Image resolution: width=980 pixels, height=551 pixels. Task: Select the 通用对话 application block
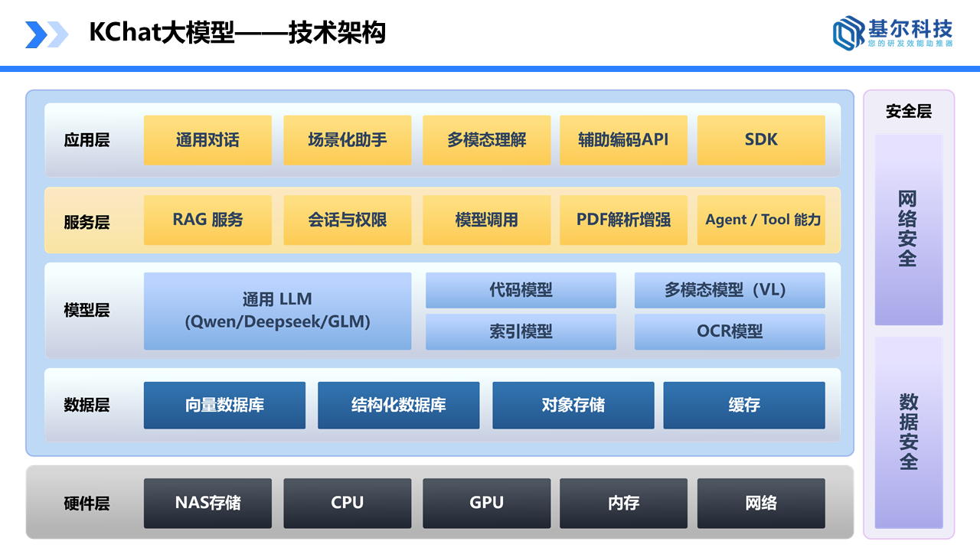pos(207,140)
